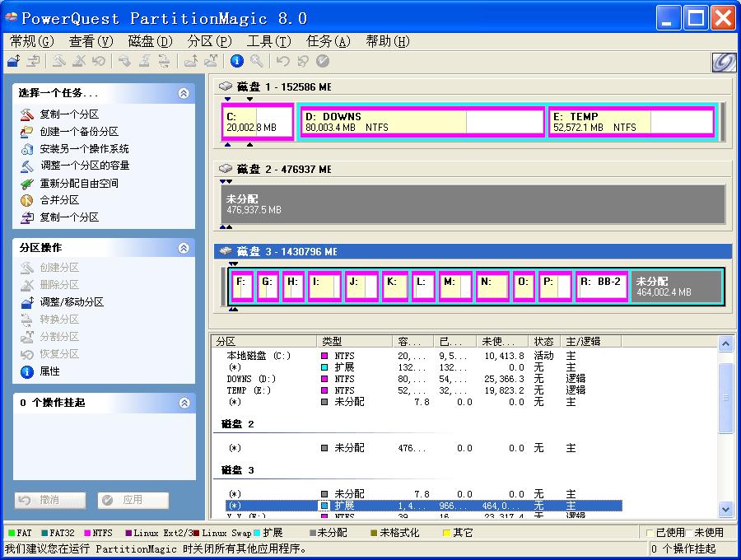The image size is (741, 560).
Task: Sort by the 状态 column header
Action: pos(544,341)
